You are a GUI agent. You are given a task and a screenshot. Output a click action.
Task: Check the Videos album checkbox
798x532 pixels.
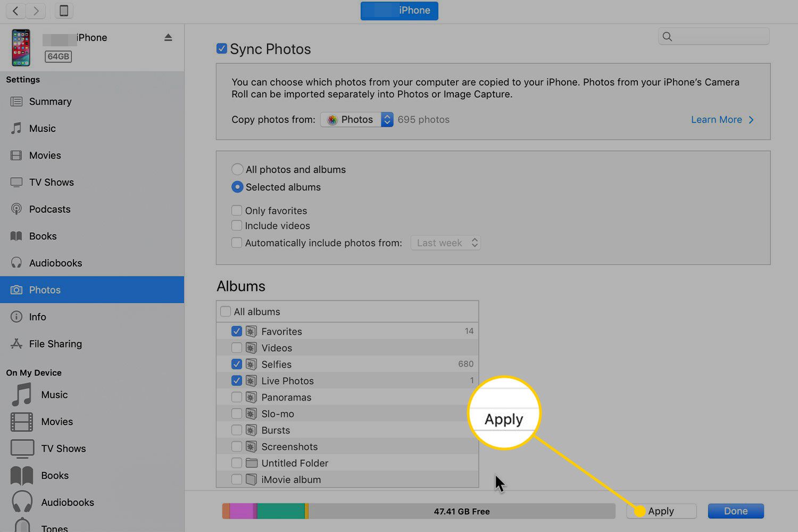237,347
